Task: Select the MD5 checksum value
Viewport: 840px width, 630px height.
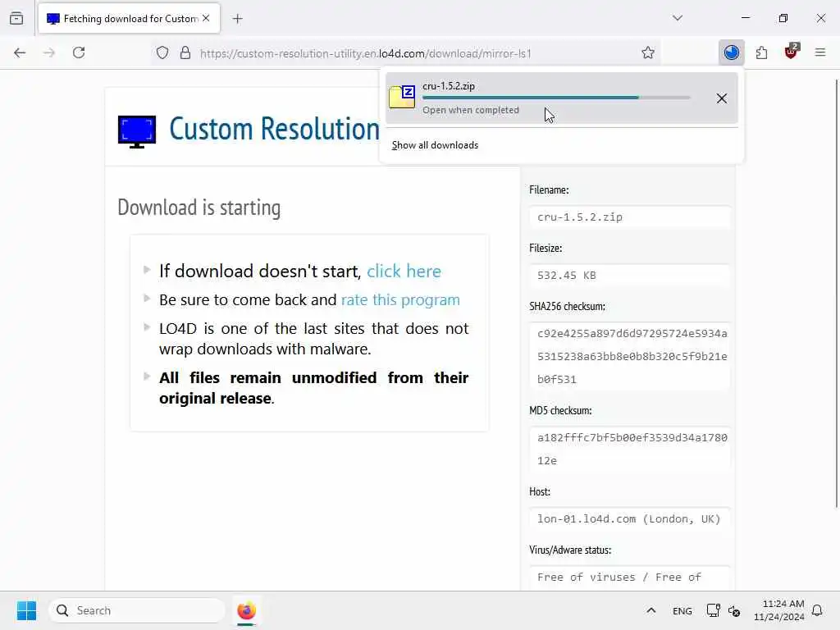Action: click(x=629, y=449)
